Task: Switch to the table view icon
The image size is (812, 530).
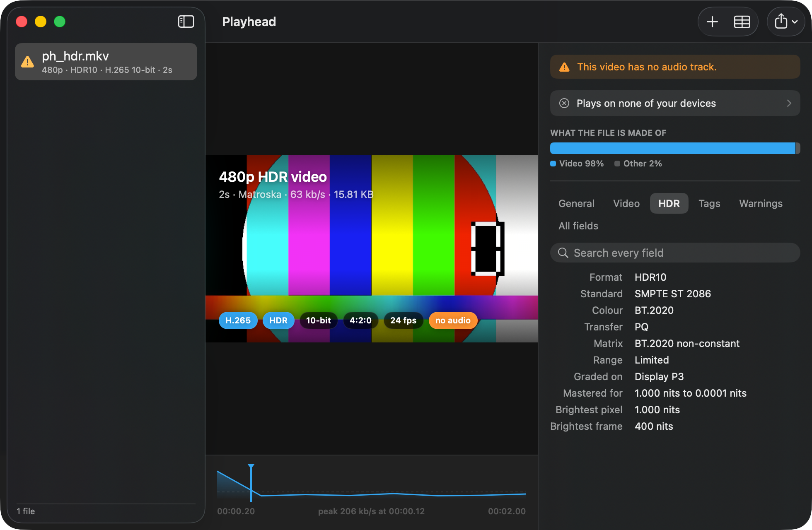Action: [x=742, y=22]
